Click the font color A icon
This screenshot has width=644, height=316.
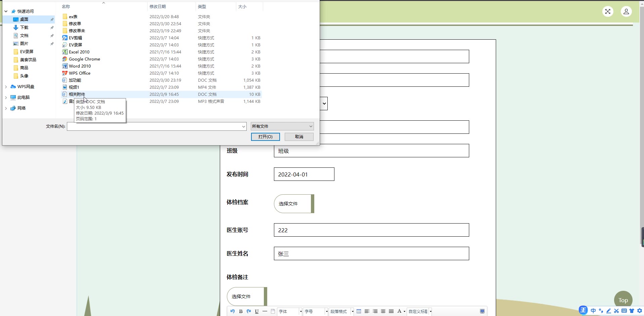click(399, 311)
